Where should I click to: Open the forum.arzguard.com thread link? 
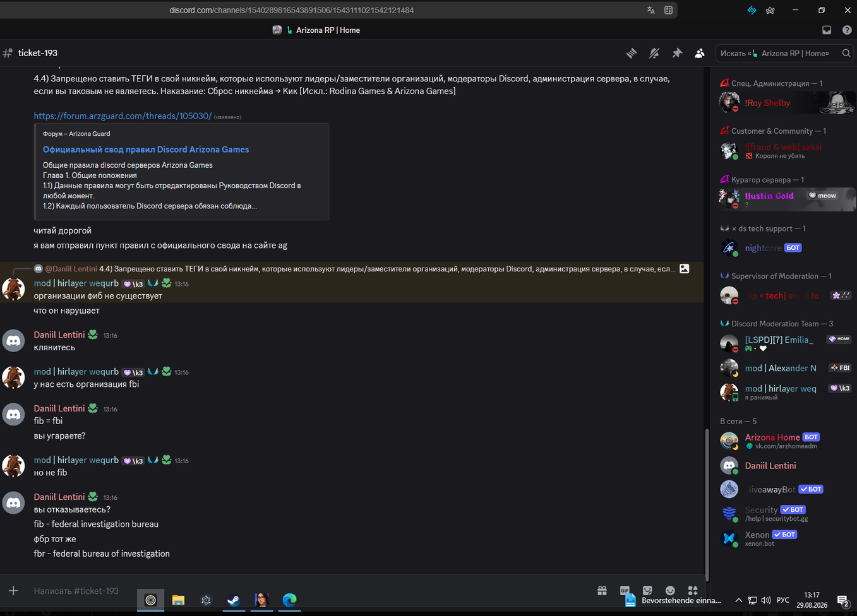point(123,116)
